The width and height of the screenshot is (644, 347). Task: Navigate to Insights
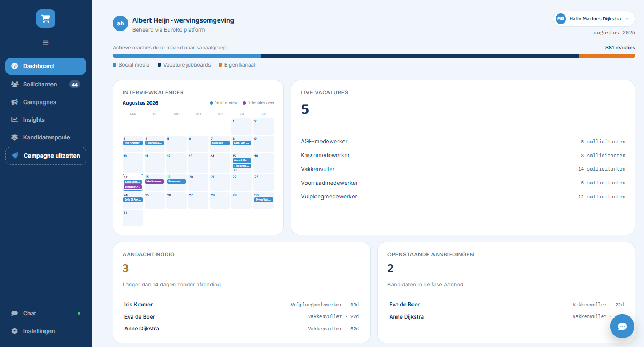[46, 120]
